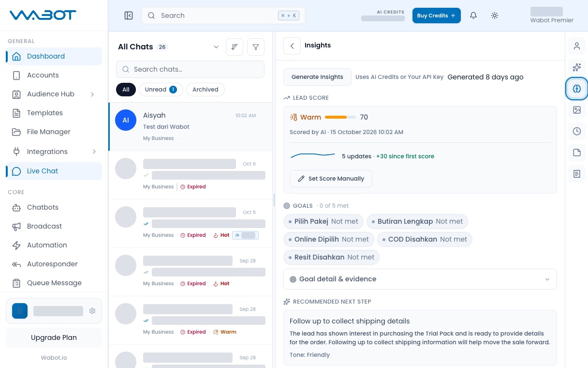Viewport: 588px width, 368px height.
Task: Click the Accounts phone icon
Action: pos(16,75)
